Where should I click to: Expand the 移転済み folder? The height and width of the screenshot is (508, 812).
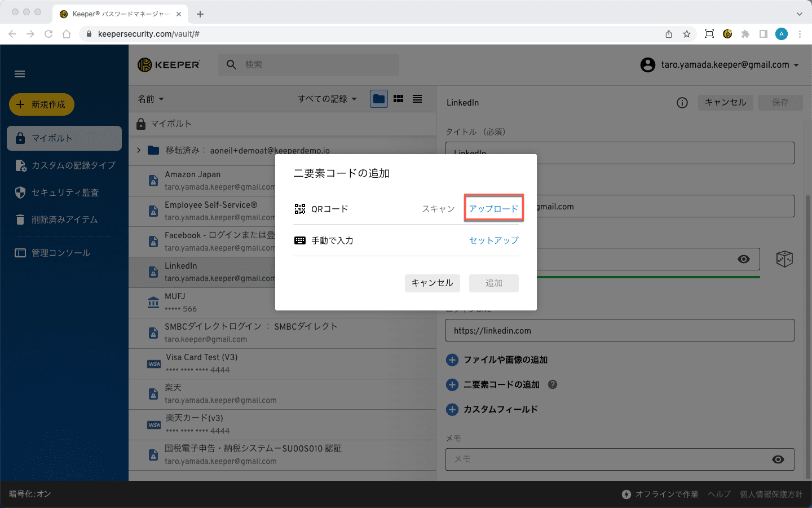click(139, 150)
